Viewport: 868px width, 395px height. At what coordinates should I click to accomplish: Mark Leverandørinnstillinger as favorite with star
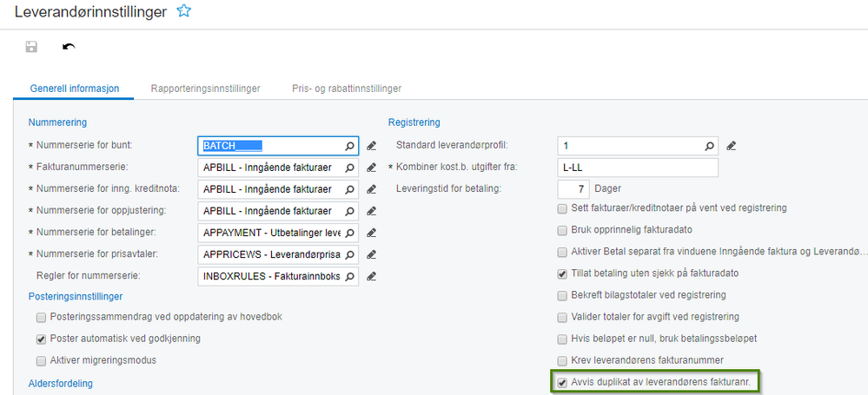(183, 11)
